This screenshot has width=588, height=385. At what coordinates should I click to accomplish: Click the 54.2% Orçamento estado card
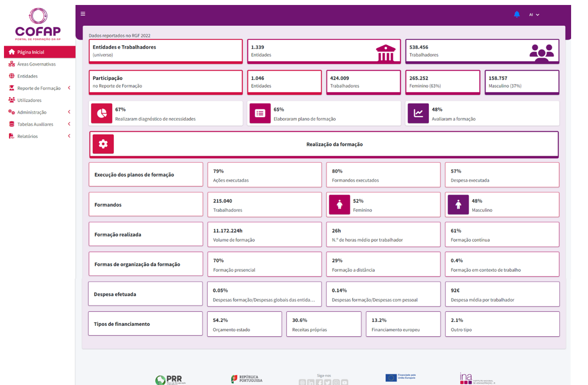point(245,324)
